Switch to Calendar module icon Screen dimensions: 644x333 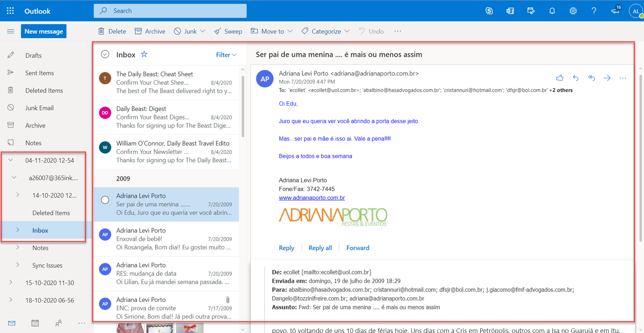click(x=35, y=323)
